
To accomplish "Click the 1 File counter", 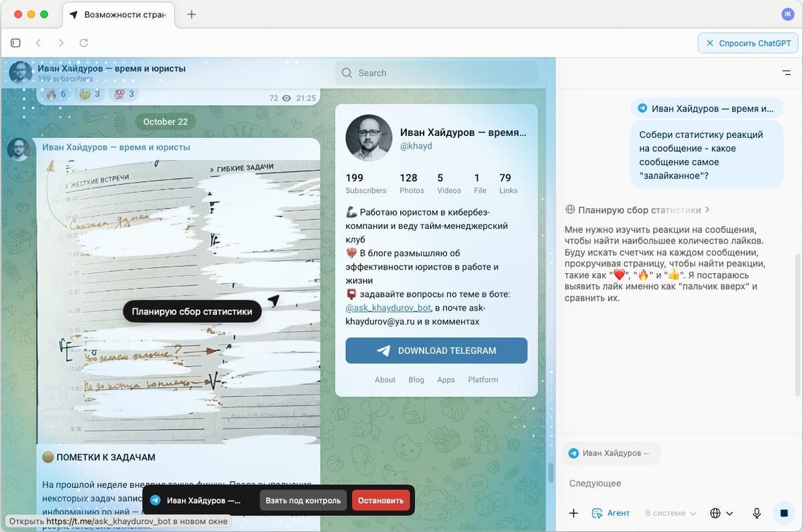I will [480, 183].
